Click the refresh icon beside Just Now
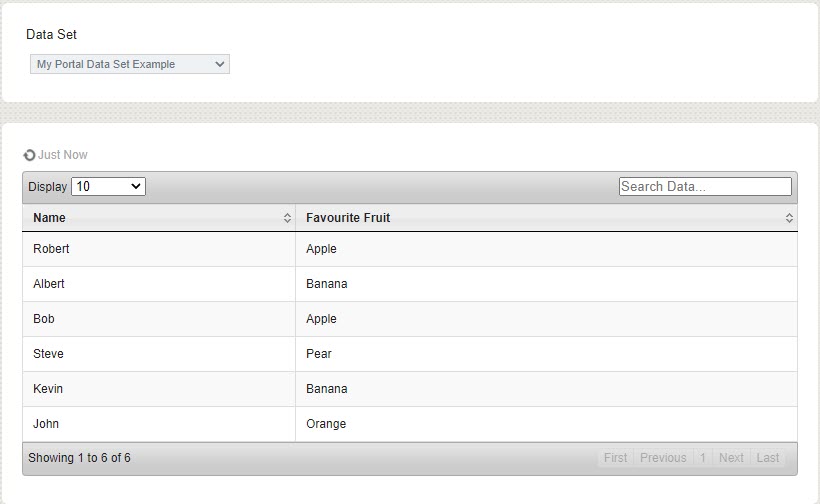820x504 pixels. 29,155
